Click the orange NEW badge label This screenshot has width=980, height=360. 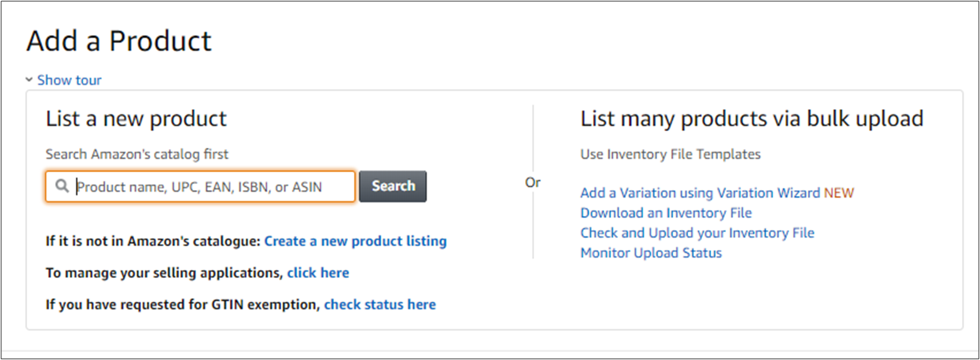tap(839, 193)
